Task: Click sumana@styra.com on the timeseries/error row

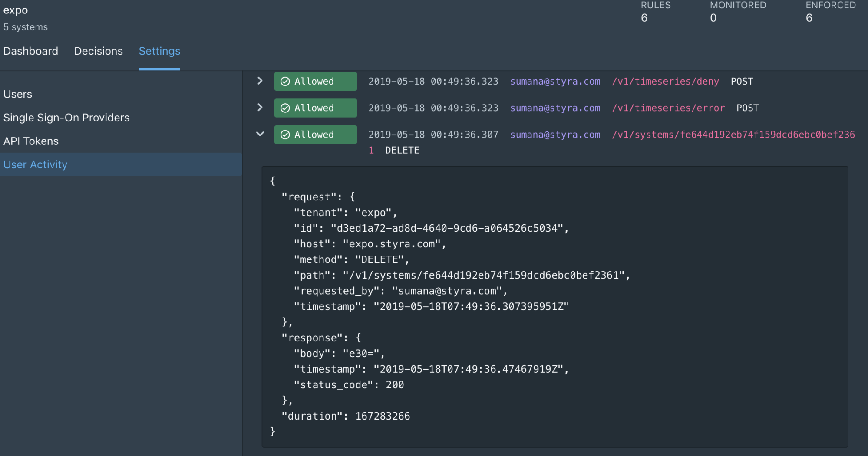Action: [555, 108]
